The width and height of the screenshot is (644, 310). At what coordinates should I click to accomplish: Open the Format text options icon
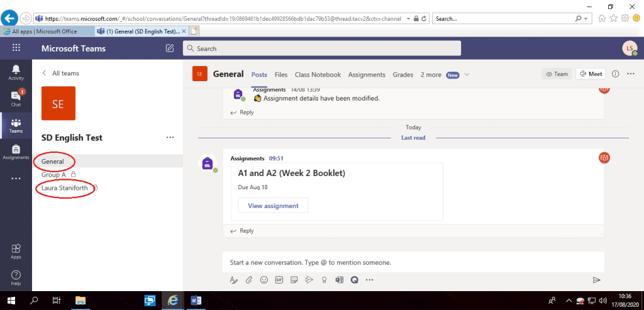tap(234, 280)
